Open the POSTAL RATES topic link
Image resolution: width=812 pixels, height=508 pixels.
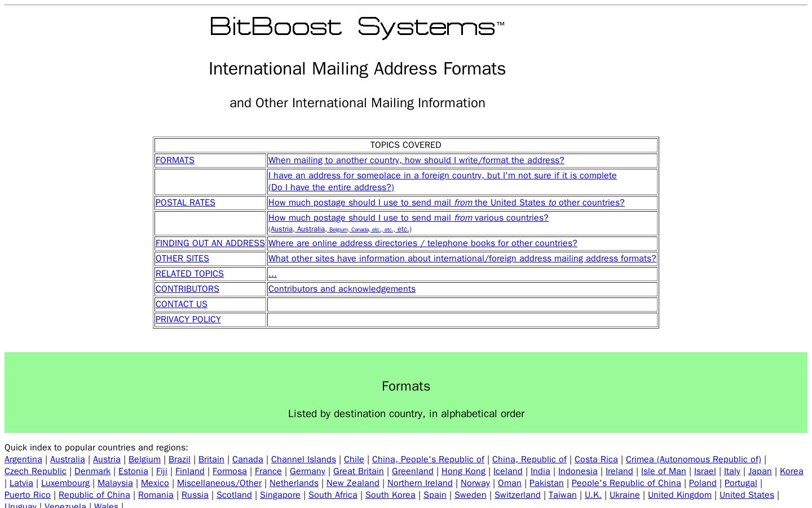coord(186,203)
